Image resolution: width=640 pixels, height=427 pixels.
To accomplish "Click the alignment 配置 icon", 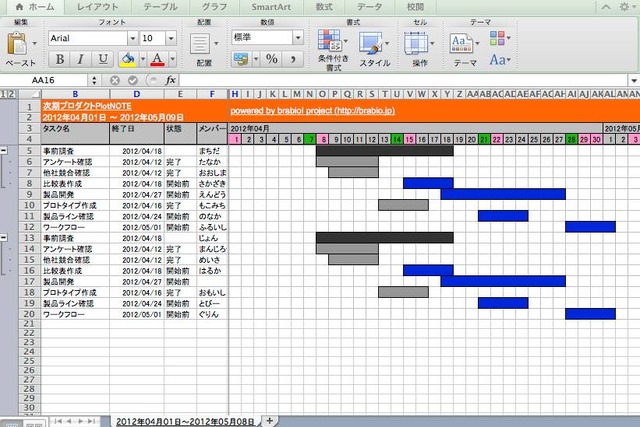I will point(201,43).
